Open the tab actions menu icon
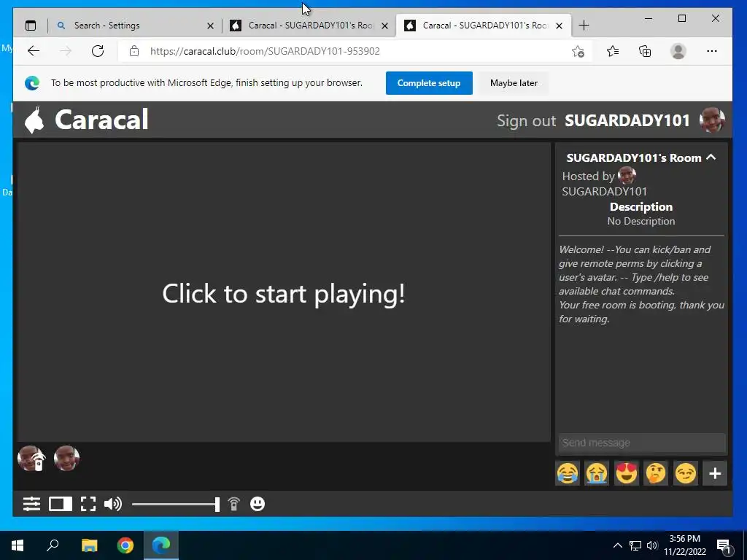The width and height of the screenshot is (747, 560). point(31,26)
